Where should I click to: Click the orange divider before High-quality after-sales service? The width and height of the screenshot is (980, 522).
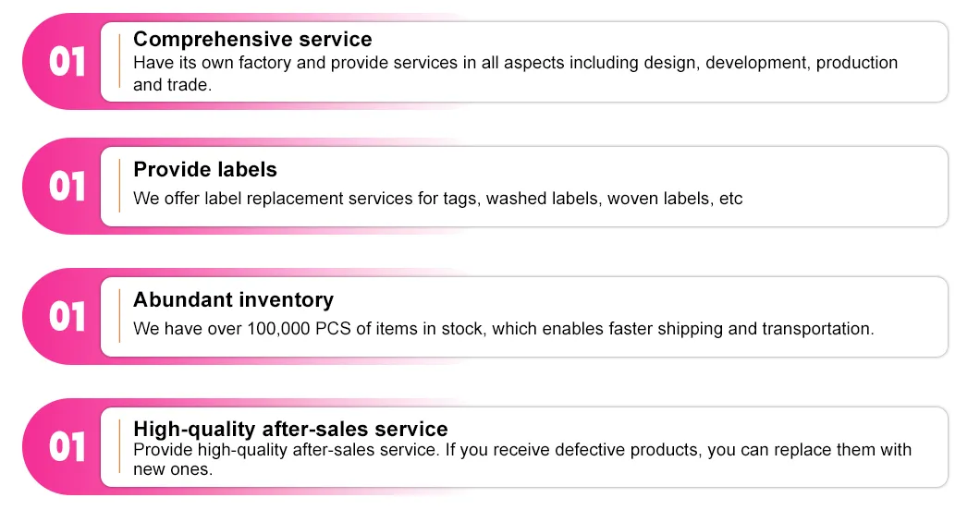[x=119, y=446]
